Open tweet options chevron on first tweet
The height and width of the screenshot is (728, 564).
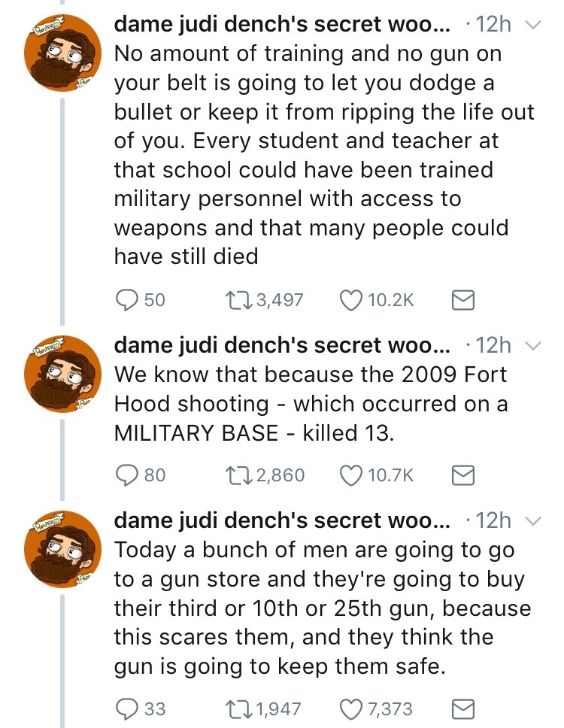(x=532, y=25)
